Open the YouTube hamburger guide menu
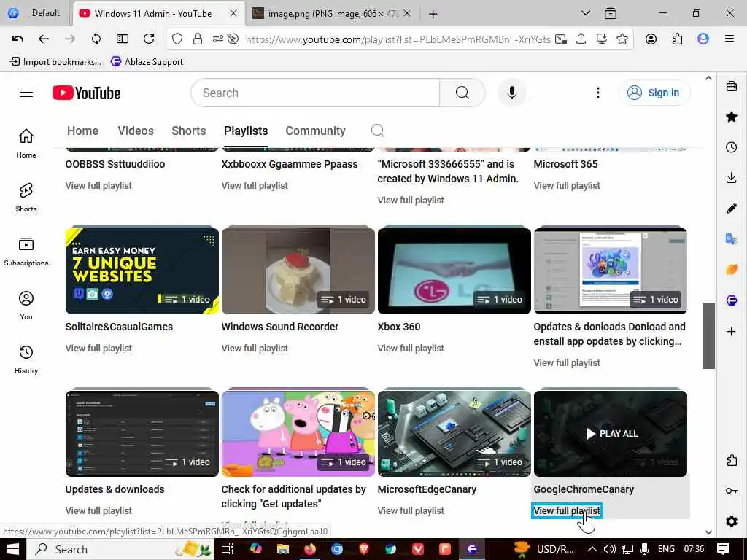The width and height of the screenshot is (747, 560). tap(26, 93)
